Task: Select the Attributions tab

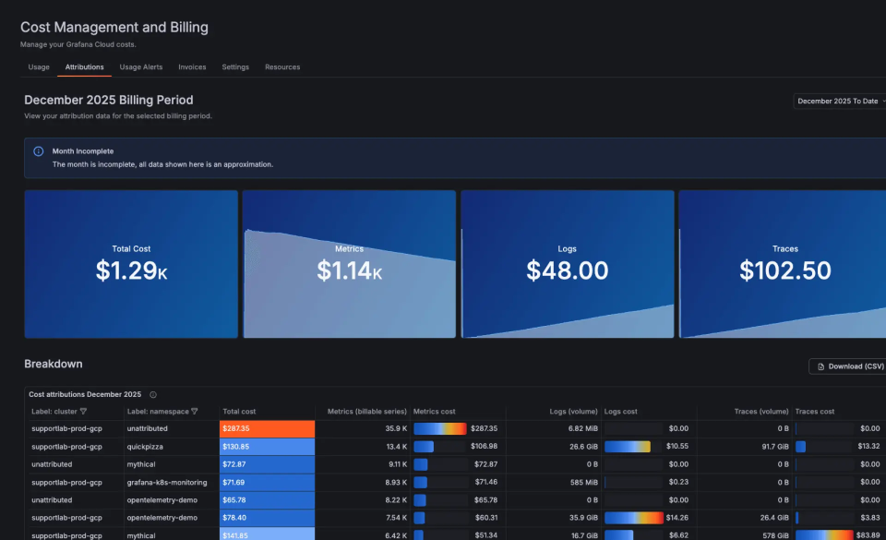Action: tap(84, 67)
